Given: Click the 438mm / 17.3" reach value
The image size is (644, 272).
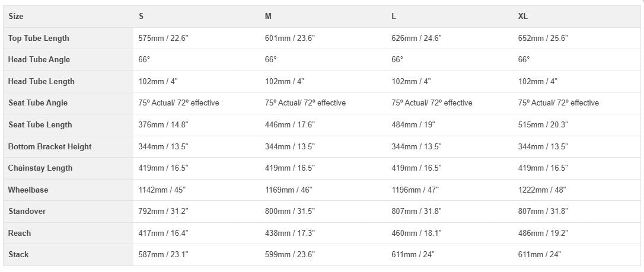Looking at the screenshot, I should pyautogui.click(x=289, y=233).
